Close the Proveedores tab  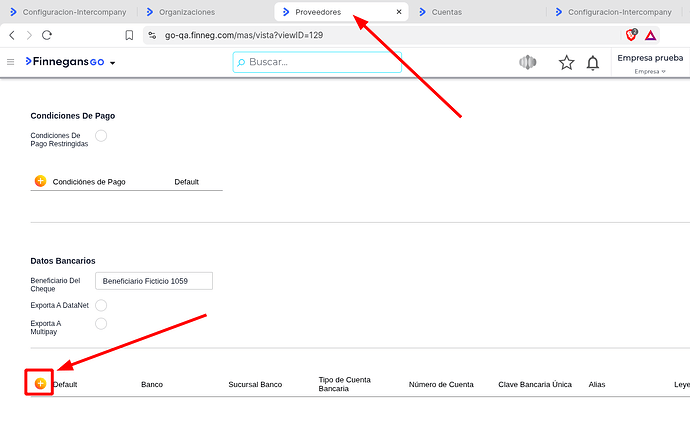(399, 12)
